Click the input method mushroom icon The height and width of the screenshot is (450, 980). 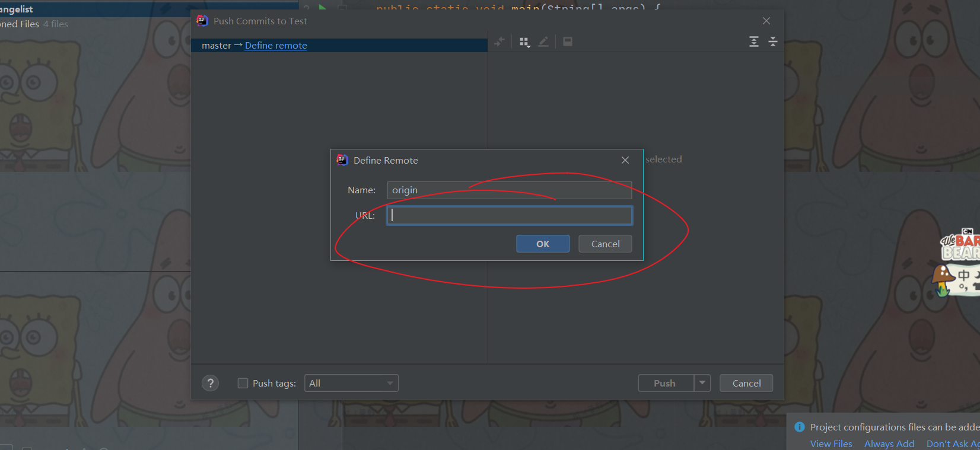point(943,280)
